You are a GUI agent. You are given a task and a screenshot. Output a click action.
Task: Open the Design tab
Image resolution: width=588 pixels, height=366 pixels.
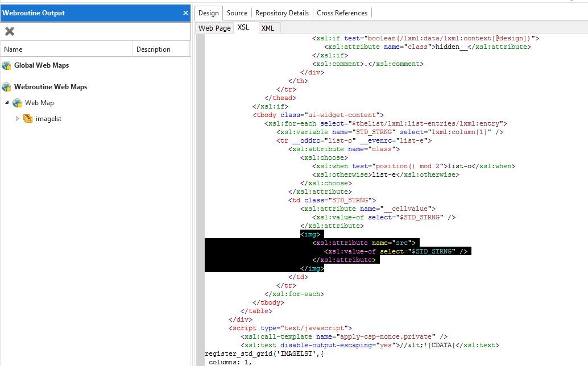209,13
